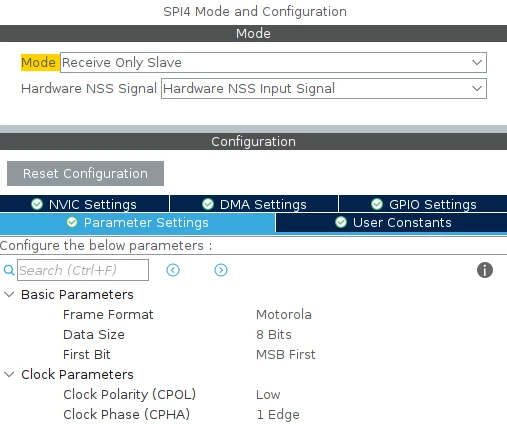This screenshot has width=507, height=424.
Task: Click the Low clock polarity value
Action: pos(268,394)
